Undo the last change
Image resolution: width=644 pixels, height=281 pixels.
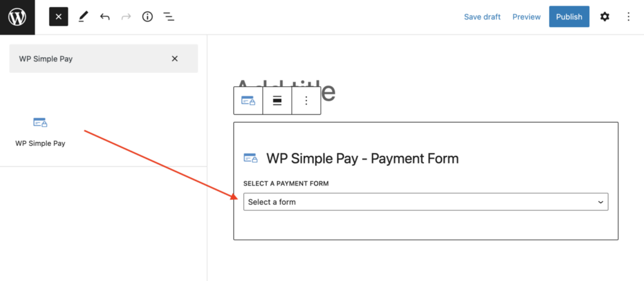104,17
